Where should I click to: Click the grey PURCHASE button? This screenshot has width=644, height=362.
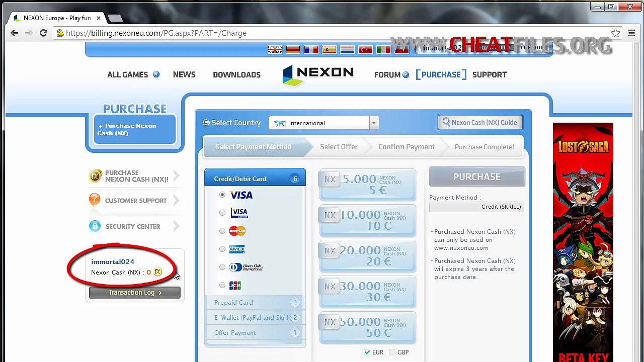477,177
